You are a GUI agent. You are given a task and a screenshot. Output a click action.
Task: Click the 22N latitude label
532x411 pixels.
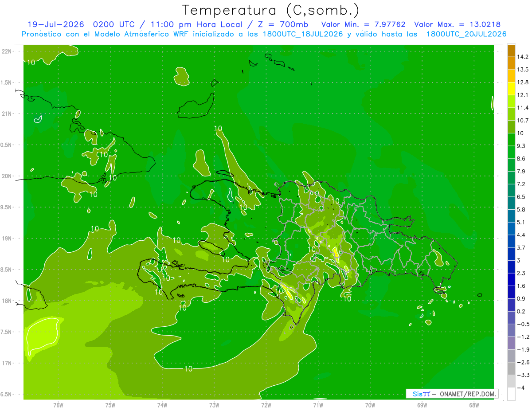[8, 51]
